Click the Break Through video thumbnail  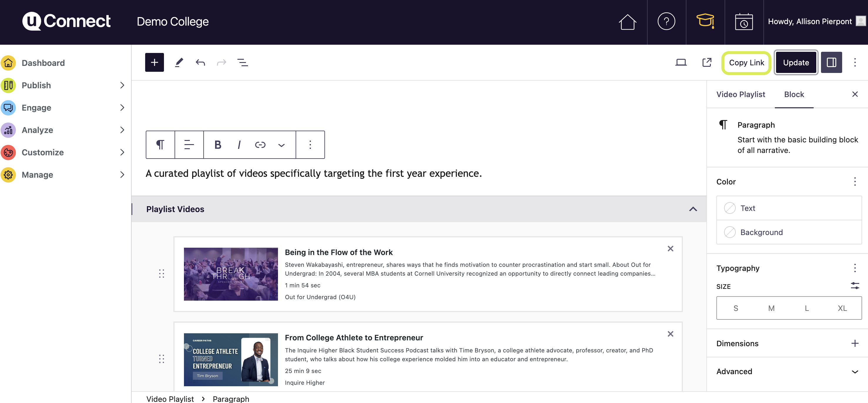click(x=231, y=274)
